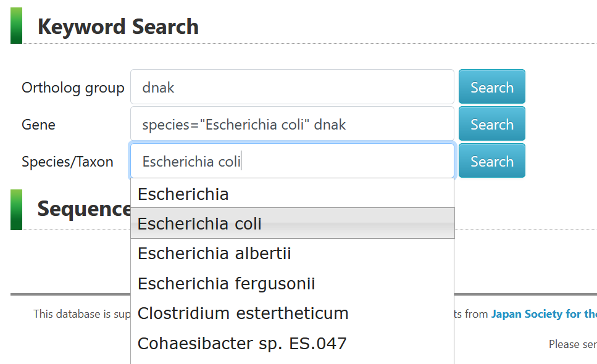Click the "Keyword Search" heading
Screen dimensions: 597x364
[118, 27]
